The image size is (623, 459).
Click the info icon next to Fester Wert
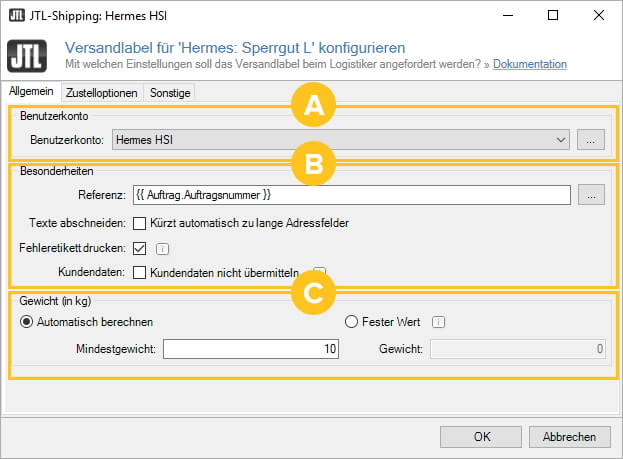click(x=438, y=322)
